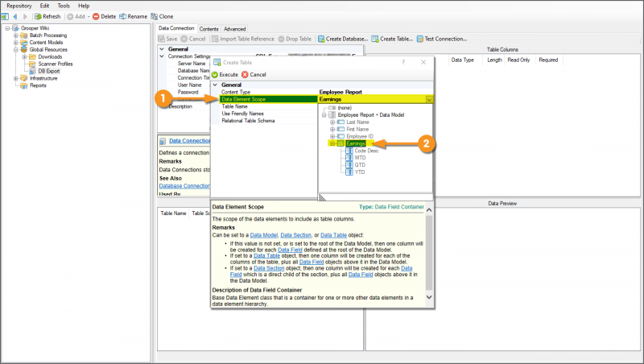This screenshot has height=364, width=644.
Task: Open the Data Model help link
Action: [265, 234]
